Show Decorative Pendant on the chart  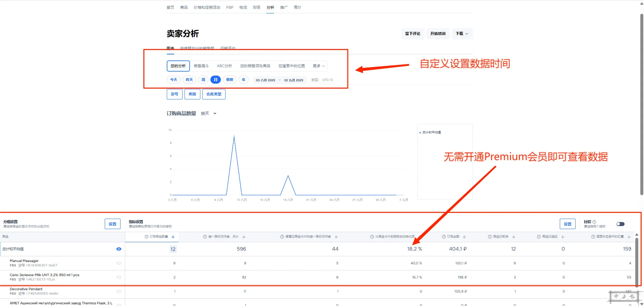pos(119,292)
